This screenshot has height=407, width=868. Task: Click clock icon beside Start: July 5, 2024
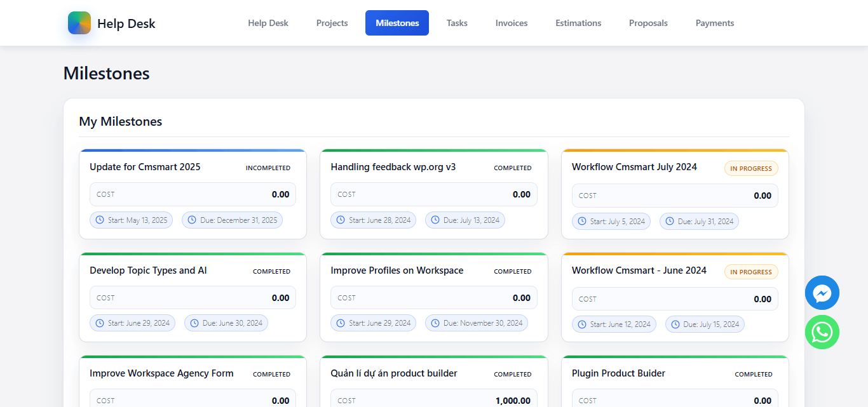582,222
